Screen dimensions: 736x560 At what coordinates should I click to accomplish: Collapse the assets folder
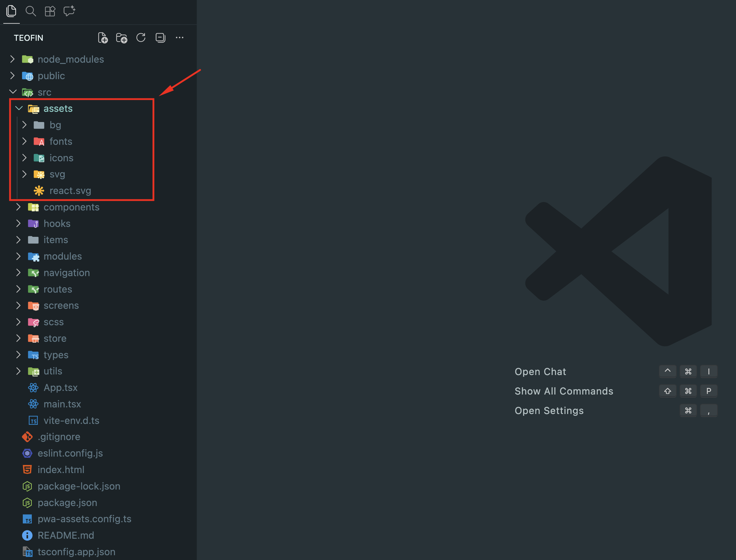(x=19, y=108)
